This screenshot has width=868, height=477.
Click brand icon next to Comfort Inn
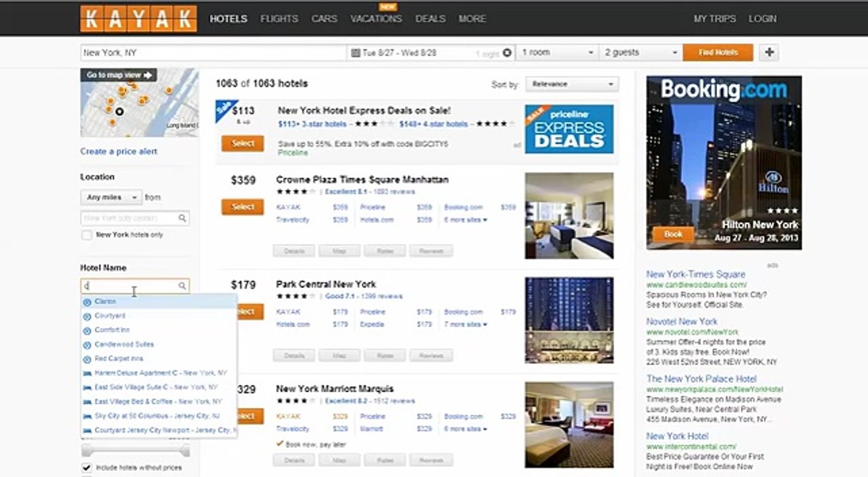pyautogui.click(x=87, y=330)
